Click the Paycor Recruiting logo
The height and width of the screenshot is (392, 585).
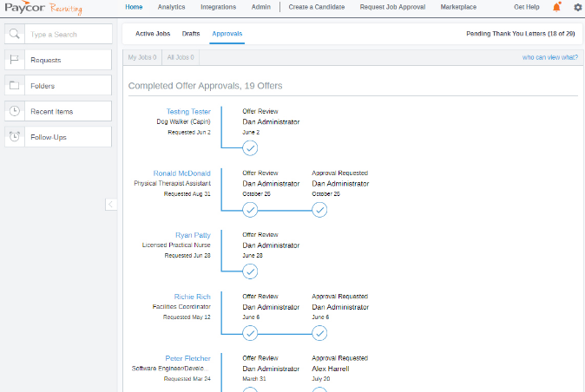tap(43, 8)
